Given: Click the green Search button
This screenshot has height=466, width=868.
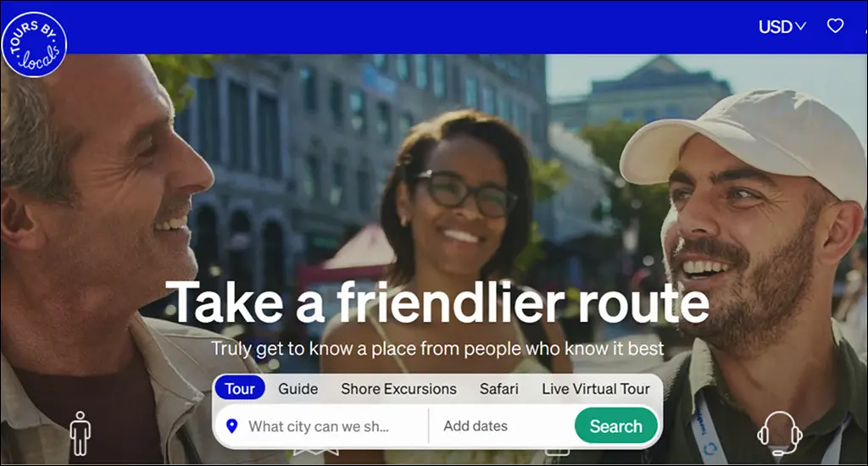Looking at the screenshot, I should [x=616, y=425].
